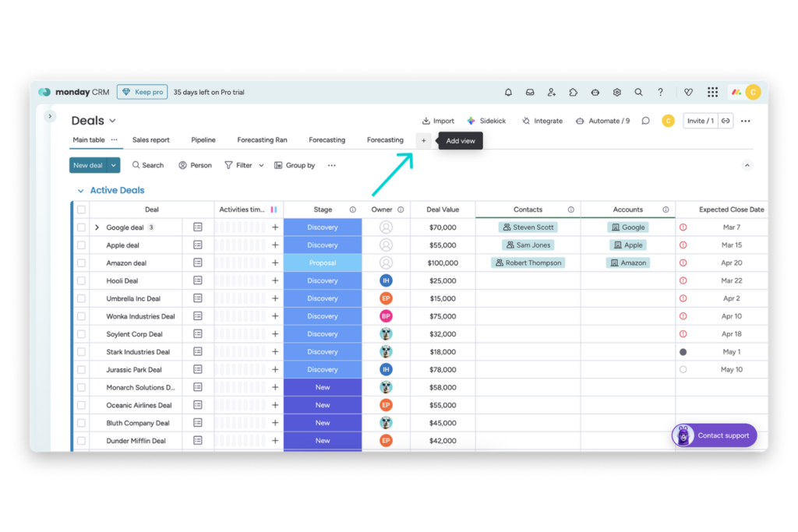Screen dimensions: 798x532
Task: Click the Import button
Action: point(438,121)
